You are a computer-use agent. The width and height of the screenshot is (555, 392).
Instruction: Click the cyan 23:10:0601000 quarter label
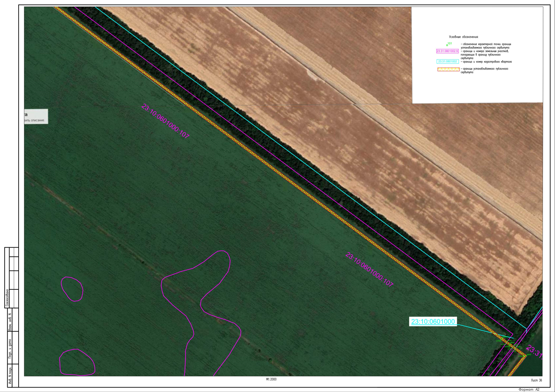(x=433, y=322)
